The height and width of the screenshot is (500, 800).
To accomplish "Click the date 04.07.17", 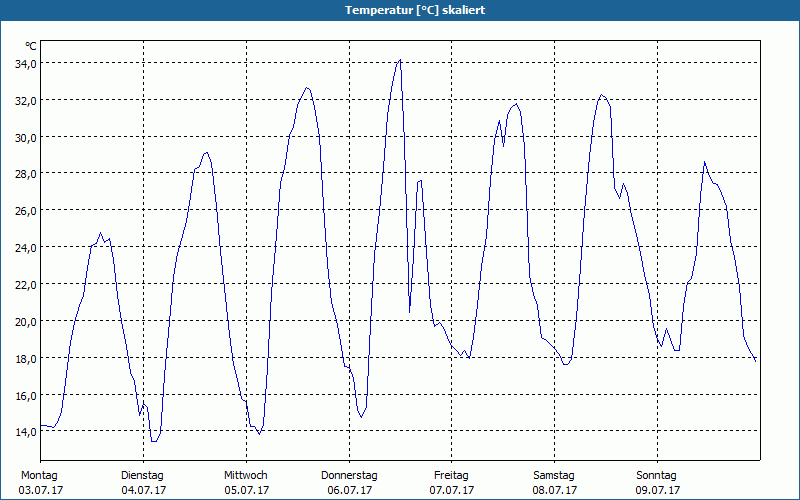I will pyautogui.click(x=143, y=490).
